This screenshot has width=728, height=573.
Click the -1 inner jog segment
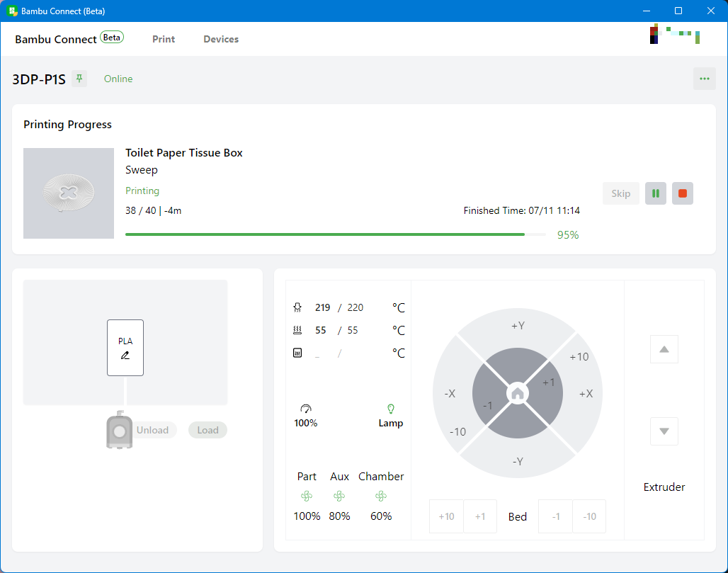click(487, 405)
